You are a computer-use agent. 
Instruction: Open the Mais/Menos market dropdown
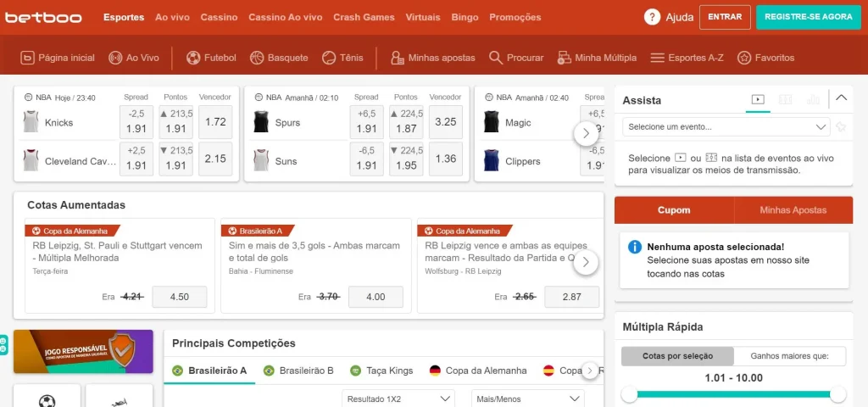coord(527,399)
